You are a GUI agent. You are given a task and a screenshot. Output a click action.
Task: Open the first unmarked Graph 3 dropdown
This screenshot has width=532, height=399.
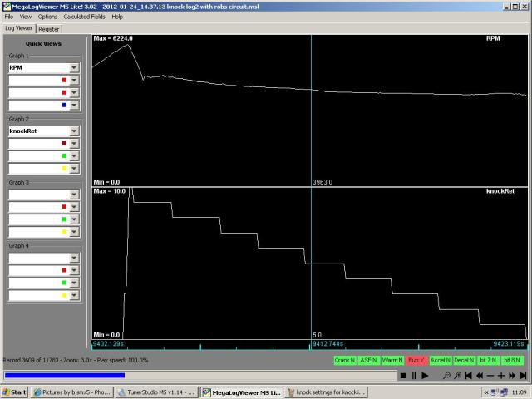point(74,195)
